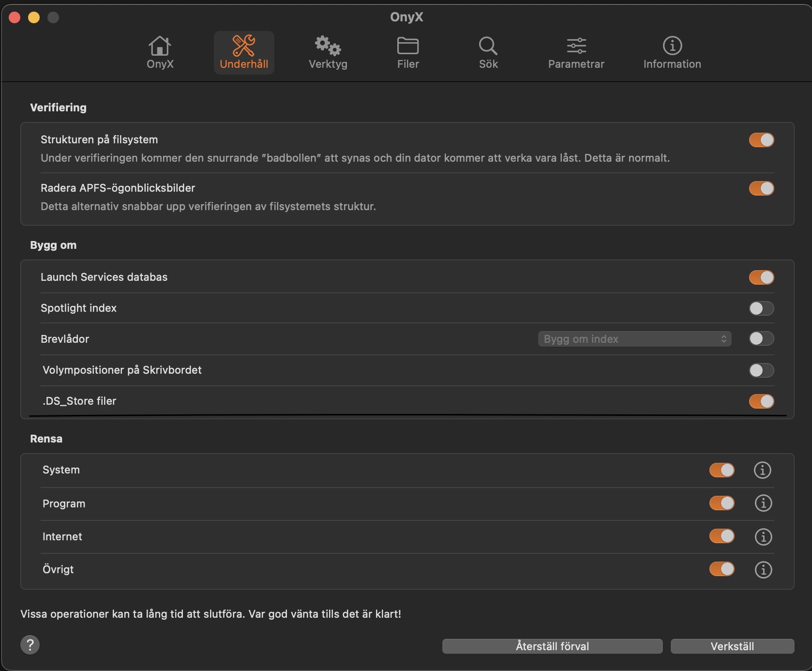Click the Spotlight index label
The height and width of the screenshot is (671, 812).
point(78,308)
